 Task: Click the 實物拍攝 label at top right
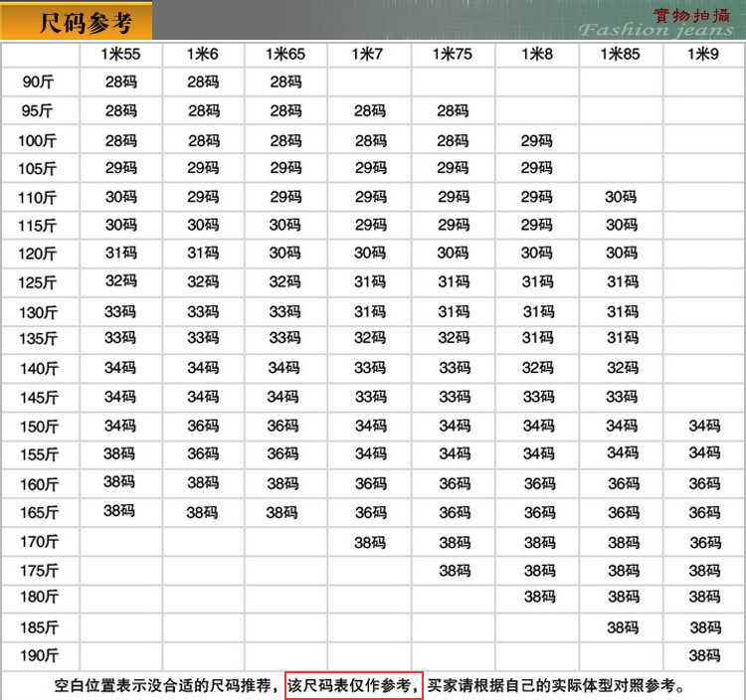click(691, 14)
